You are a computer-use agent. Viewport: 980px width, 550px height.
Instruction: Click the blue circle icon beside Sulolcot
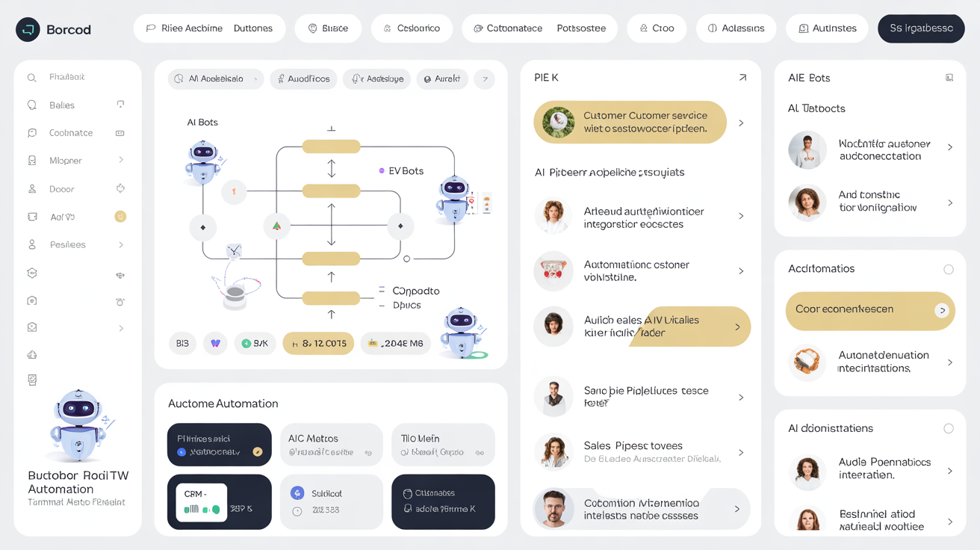[297, 493]
